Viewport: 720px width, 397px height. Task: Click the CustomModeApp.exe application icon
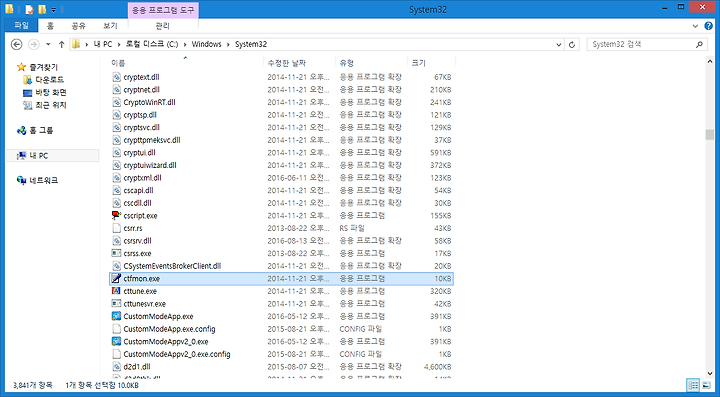[x=116, y=316]
